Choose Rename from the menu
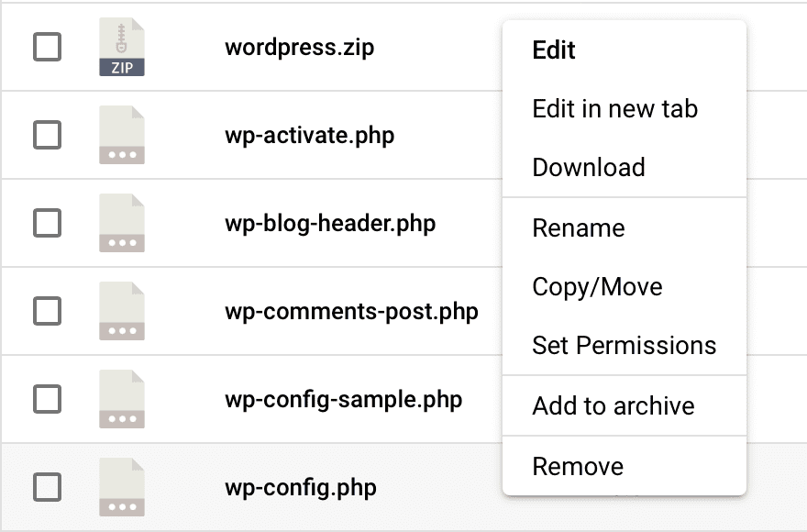This screenshot has width=807, height=532. pos(579,227)
